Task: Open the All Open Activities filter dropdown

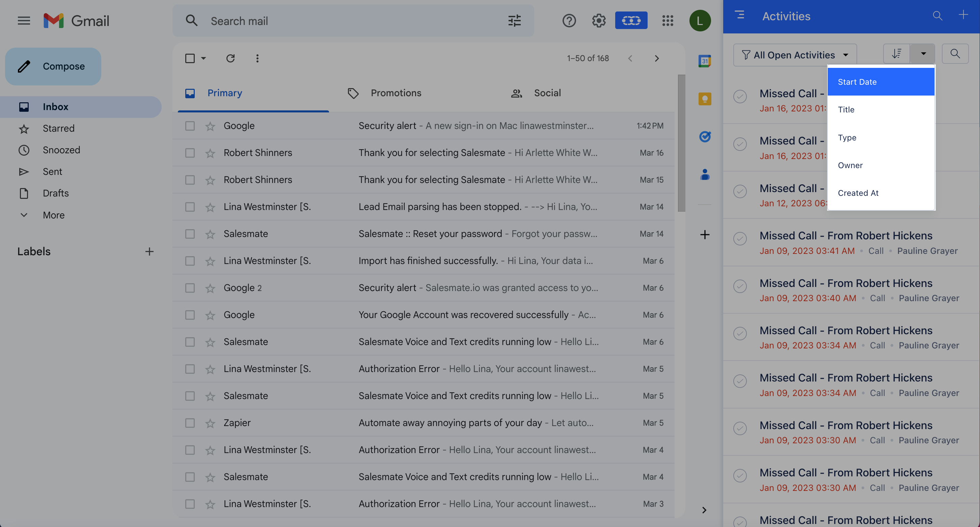Action: (795, 54)
